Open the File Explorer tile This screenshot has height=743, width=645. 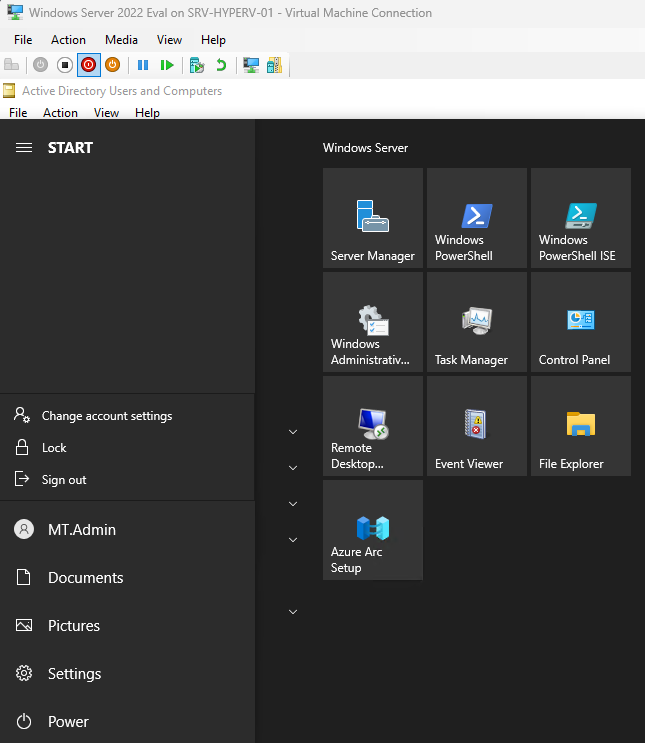point(581,426)
